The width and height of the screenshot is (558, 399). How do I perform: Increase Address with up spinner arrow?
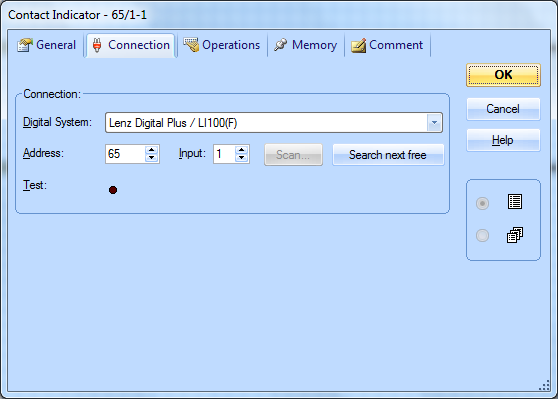(152, 150)
